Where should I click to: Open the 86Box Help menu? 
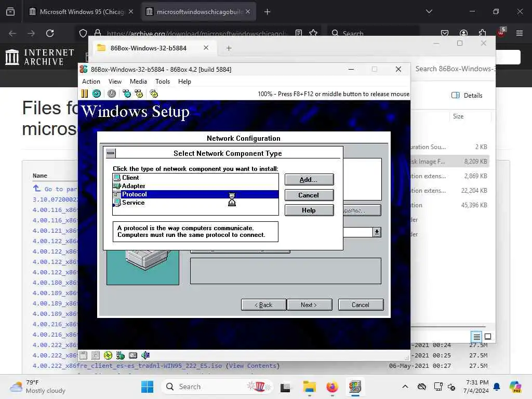(184, 82)
